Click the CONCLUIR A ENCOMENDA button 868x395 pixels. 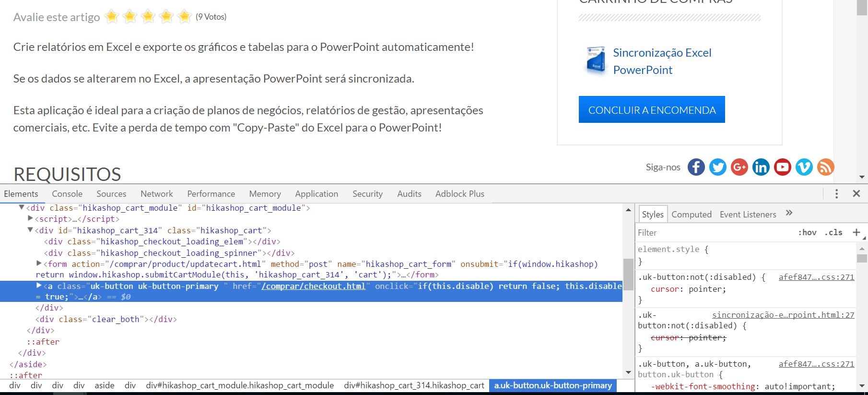tap(651, 110)
